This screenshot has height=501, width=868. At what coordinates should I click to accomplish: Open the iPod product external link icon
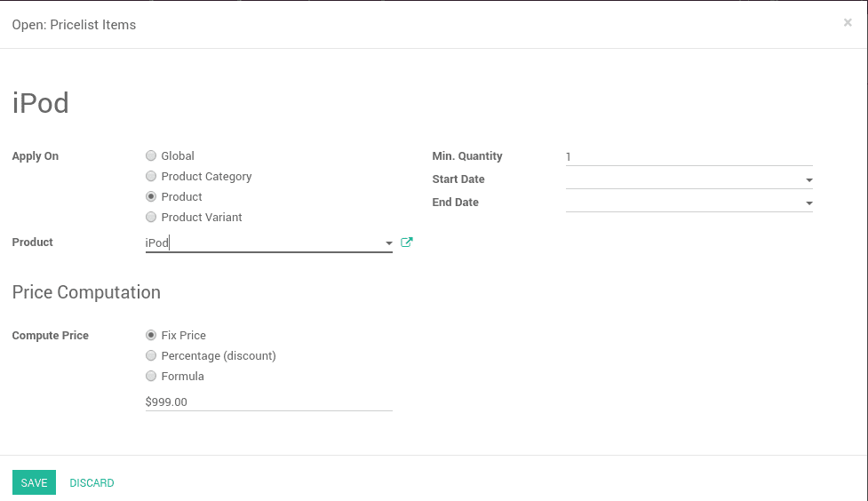tap(406, 243)
